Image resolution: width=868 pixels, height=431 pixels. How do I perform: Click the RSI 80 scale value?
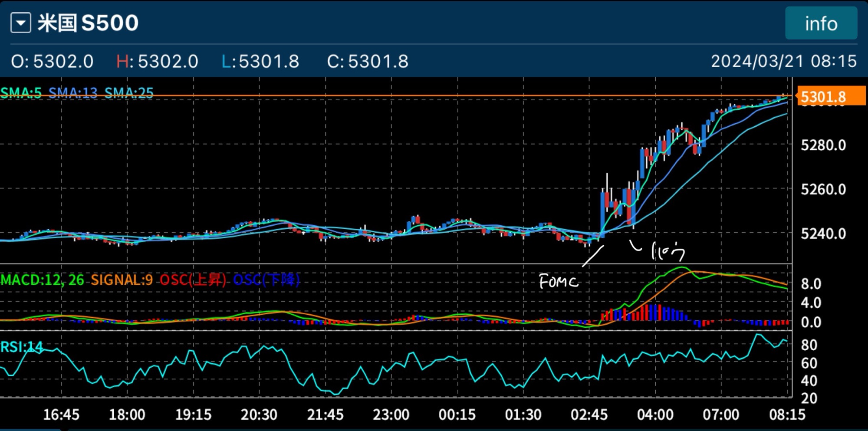[809, 345]
